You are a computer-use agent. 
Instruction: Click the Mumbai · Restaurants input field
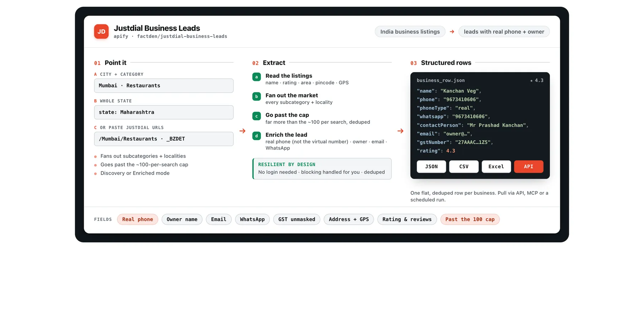pos(164,86)
